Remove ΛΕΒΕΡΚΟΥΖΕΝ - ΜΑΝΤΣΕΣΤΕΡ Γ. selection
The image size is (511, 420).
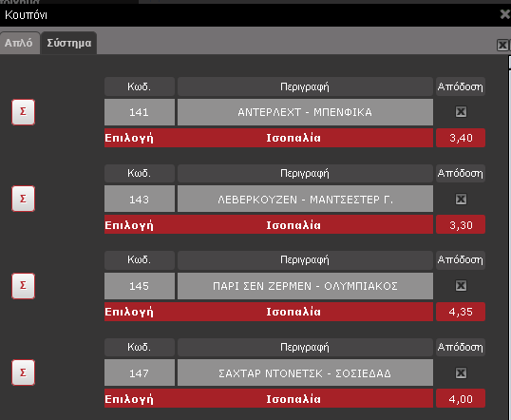tap(461, 199)
